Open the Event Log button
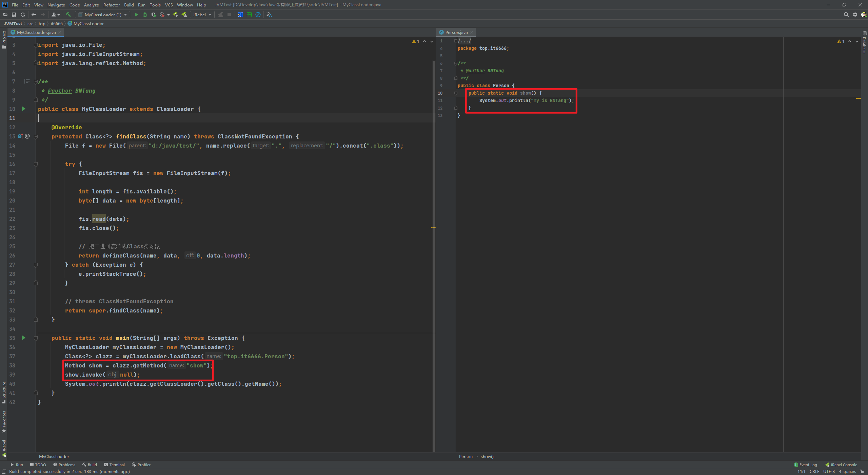Viewport: 868px width, 475px height. tap(806, 465)
